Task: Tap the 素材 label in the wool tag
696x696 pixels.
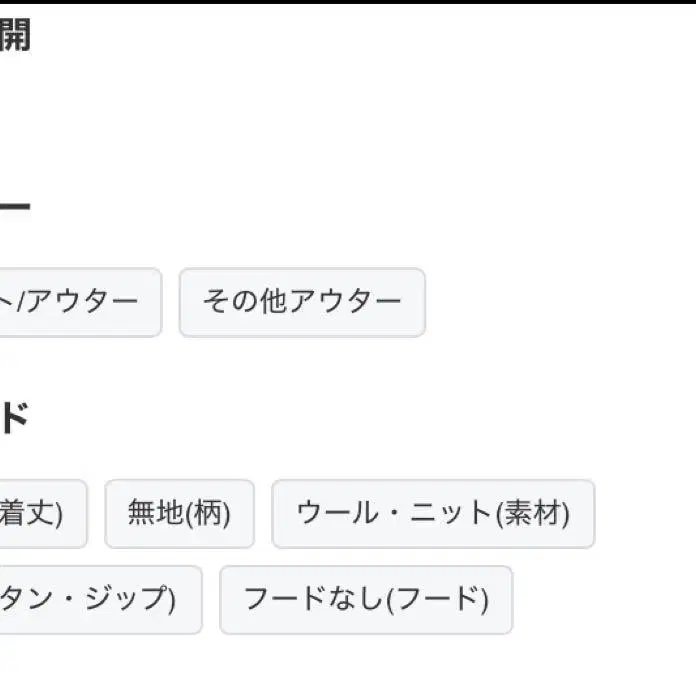Action: click(534, 514)
